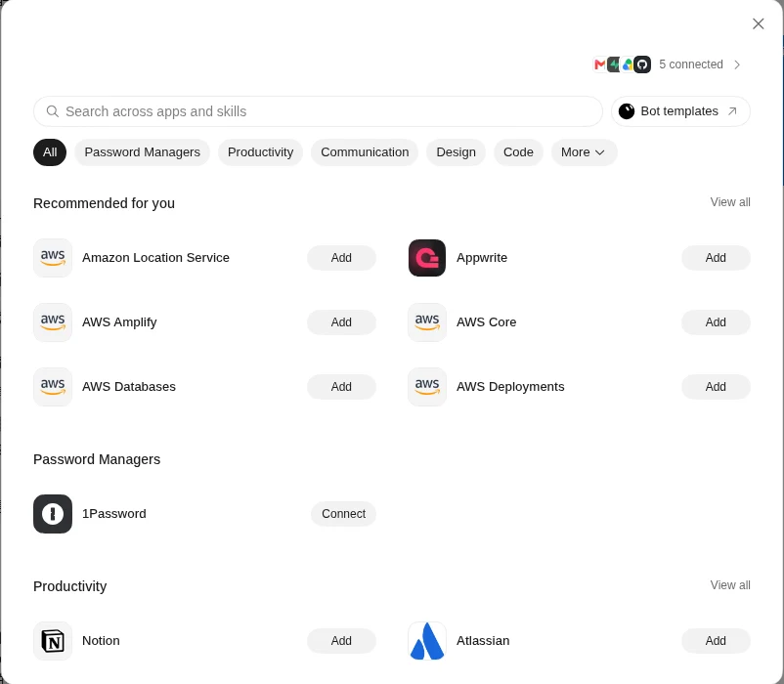Select the Productivity filter tab
This screenshot has width=784, height=684.
[260, 152]
